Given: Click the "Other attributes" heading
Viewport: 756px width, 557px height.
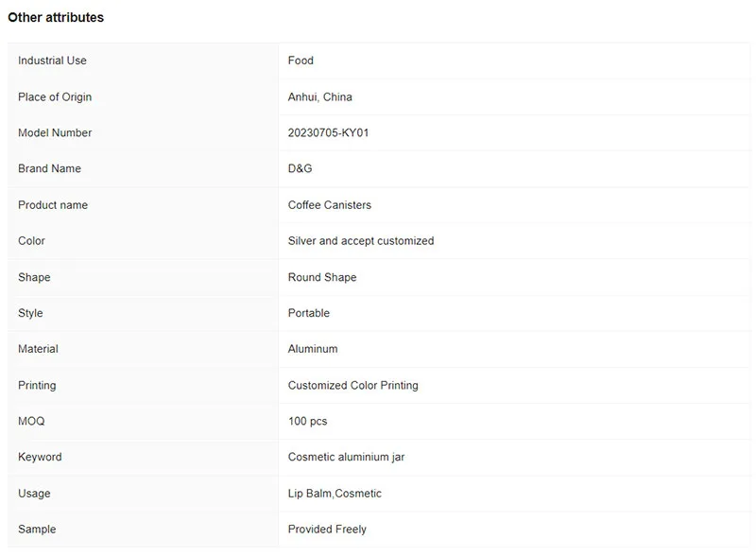Looking at the screenshot, I should 56,17.
